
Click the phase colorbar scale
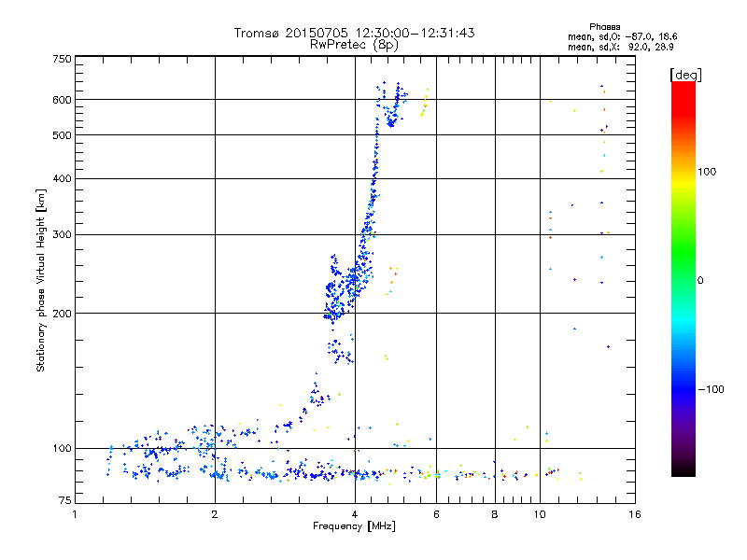tap(684, 278)
